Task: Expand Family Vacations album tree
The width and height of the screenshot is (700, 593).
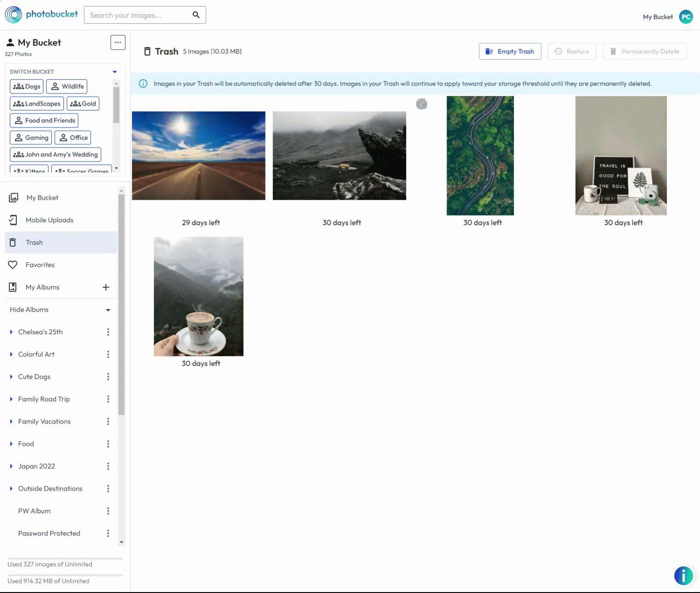Action: pos(11,422)
